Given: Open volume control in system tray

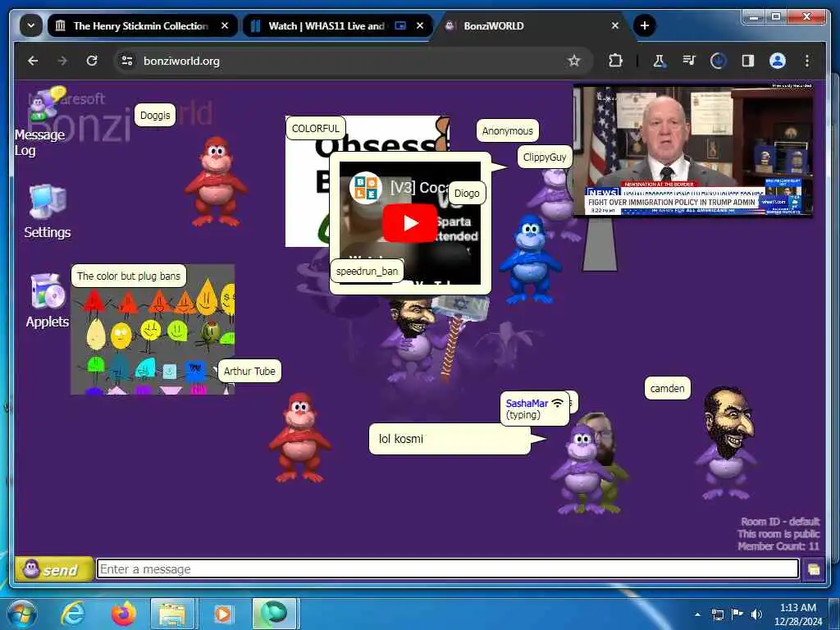Looking at the screenshot, I should click(756, 614).
